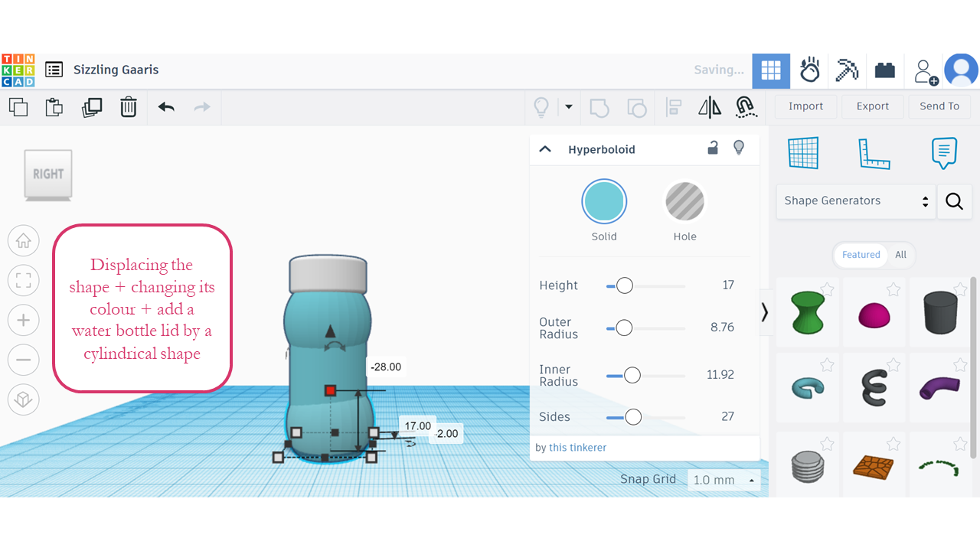
Task: Invite people with add-user icon
Action: pyautogui.click(x=926, y=71)
